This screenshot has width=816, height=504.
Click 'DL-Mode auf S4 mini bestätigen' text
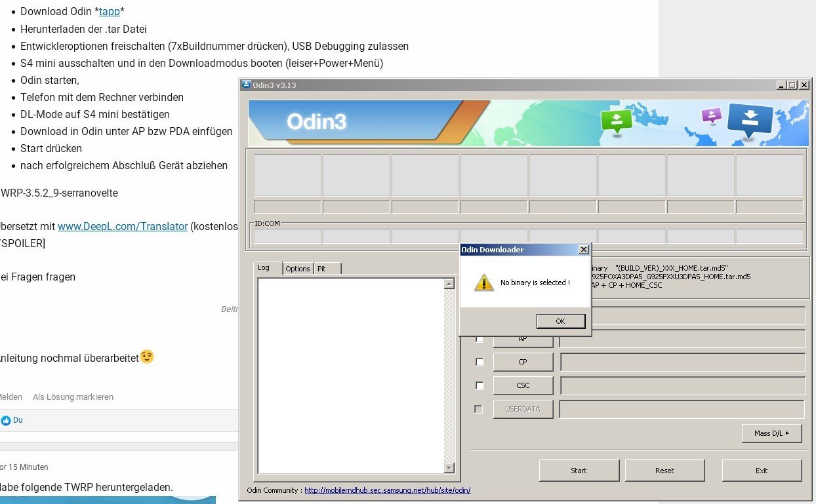click(95, 114)
